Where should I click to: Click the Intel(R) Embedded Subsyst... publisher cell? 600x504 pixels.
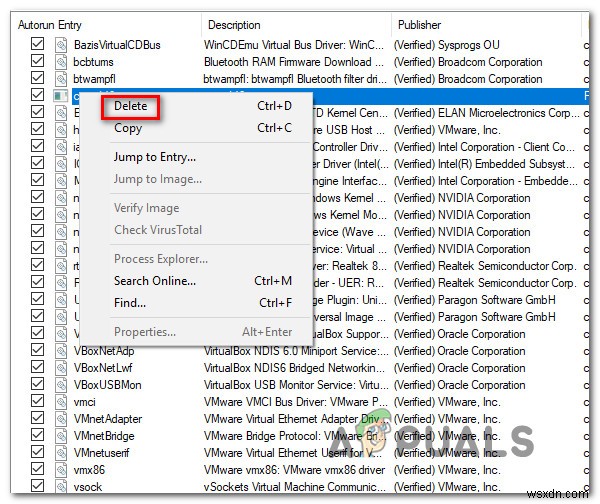pyautogui.click(x=484, y=164)
